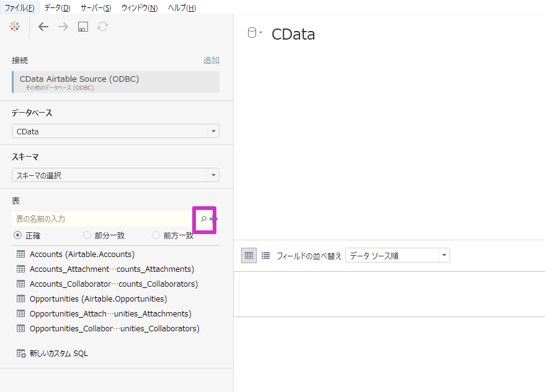The image size is (545, 392).
Task: Click the magnifier search icon in table box
Action: point(204,219)
